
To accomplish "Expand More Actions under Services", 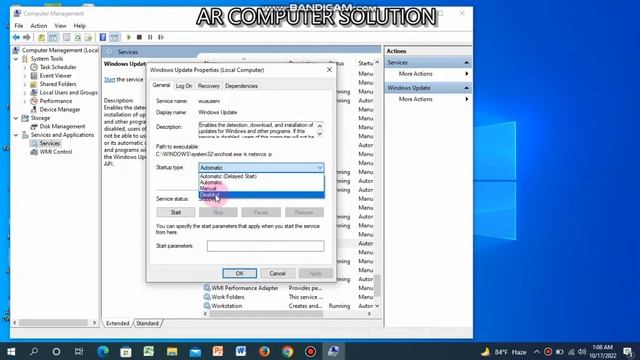I will [428, 74].
